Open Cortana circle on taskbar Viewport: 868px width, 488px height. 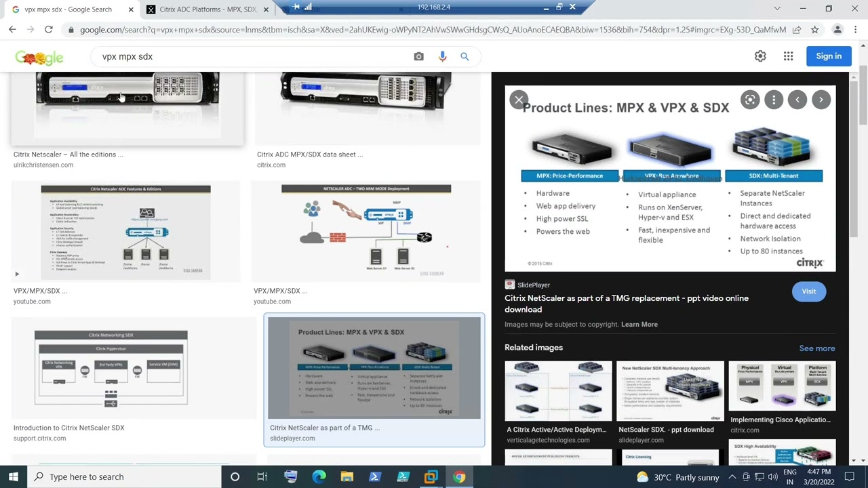(x=235, y=476)
